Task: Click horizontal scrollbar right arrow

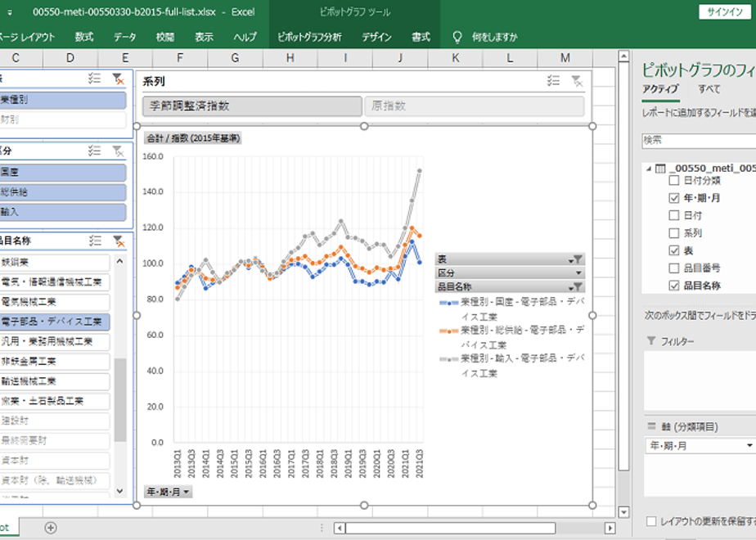Action: point(610,528)
